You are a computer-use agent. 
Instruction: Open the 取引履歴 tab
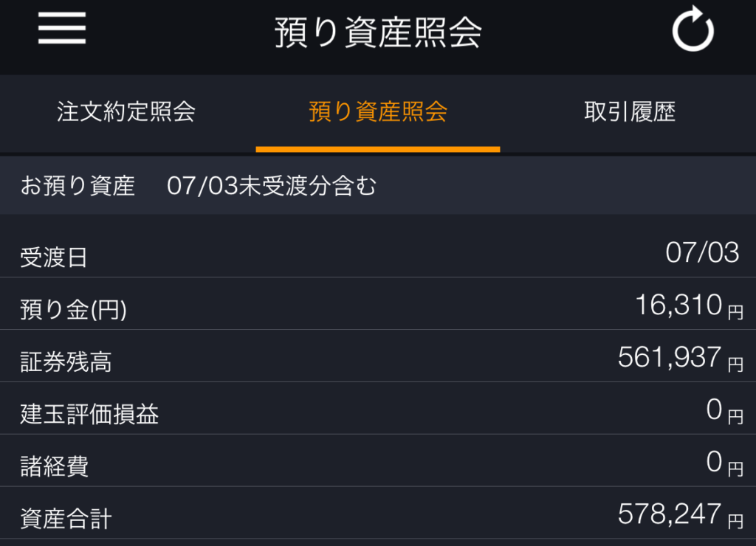point(630,112)
